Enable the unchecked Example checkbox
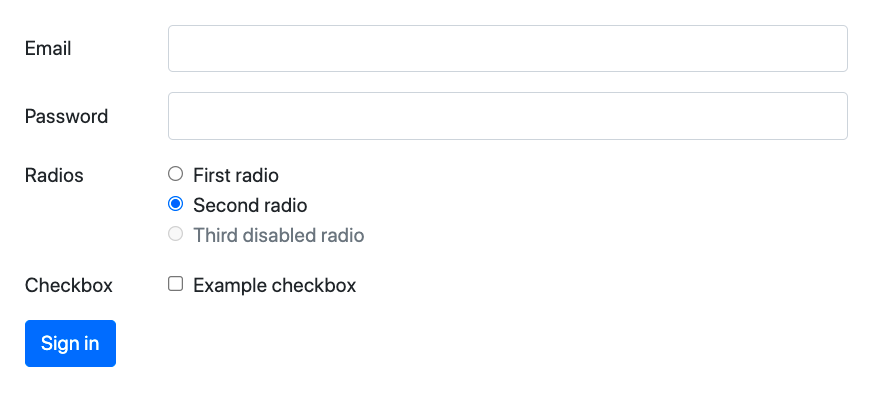This screenshot has width=874, height=404. pyautogui.click(x=176, y=284)
